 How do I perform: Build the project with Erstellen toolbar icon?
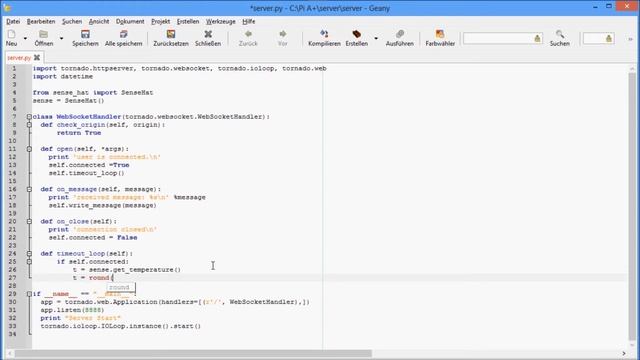click(x=356, y=38)
